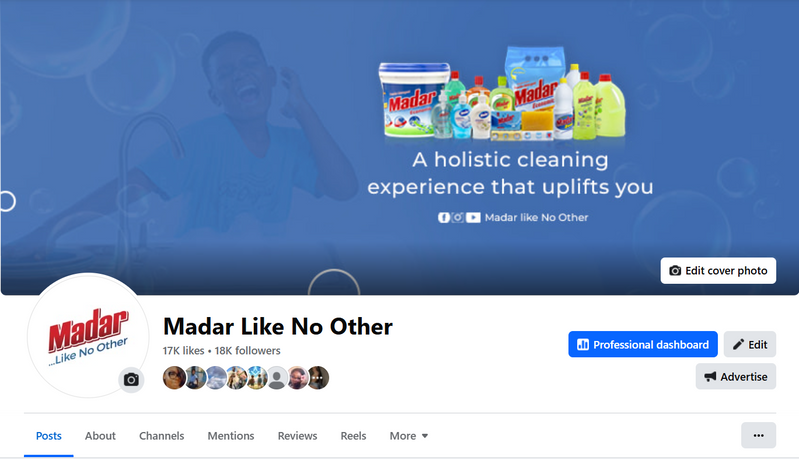Switch to the About tab

(x=100, y=436)
